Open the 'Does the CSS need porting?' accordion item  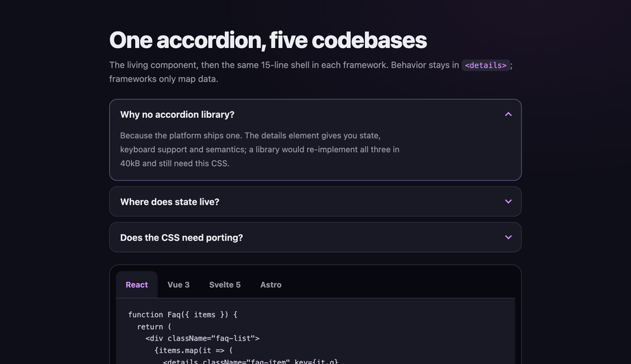315,237
